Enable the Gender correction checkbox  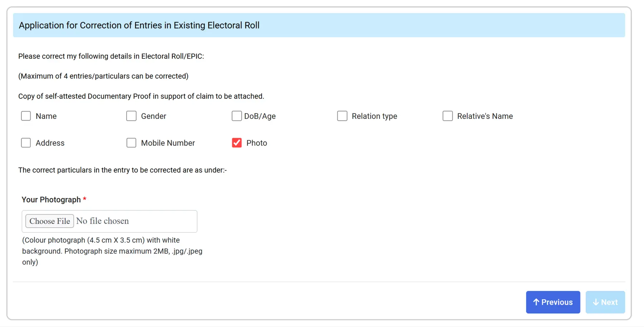click(x=131, y=116)
